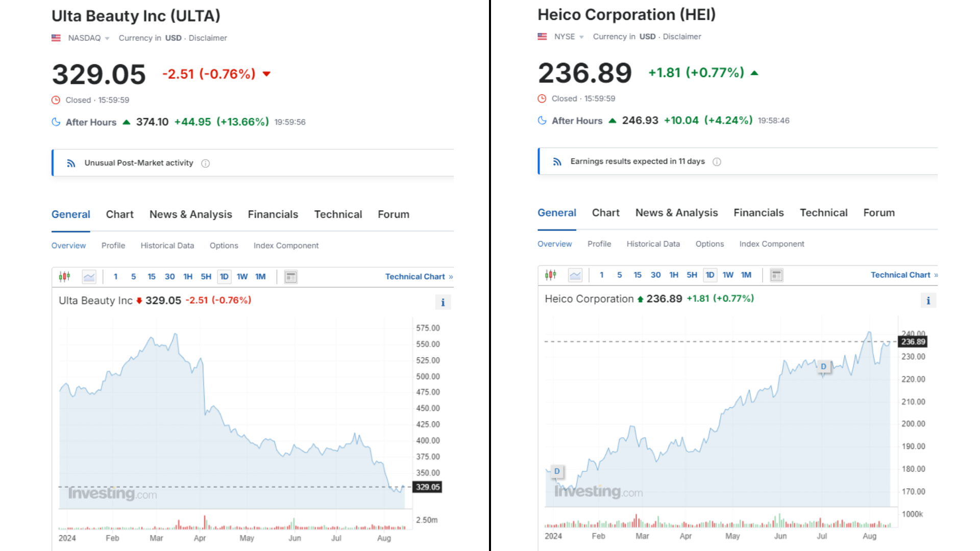980x551 pixels.
Task: Select candlestick chart icon in Ulta panel
Action: (x=64, y=277)
